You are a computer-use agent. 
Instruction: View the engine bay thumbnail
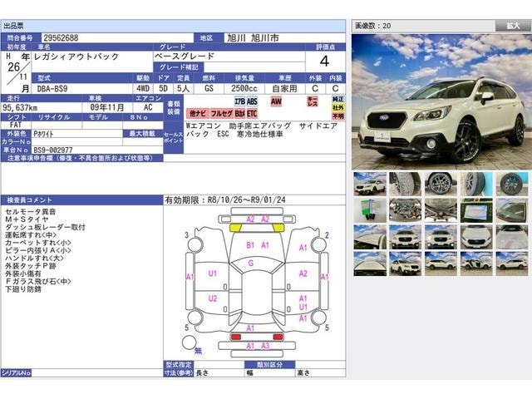[406, 210]
